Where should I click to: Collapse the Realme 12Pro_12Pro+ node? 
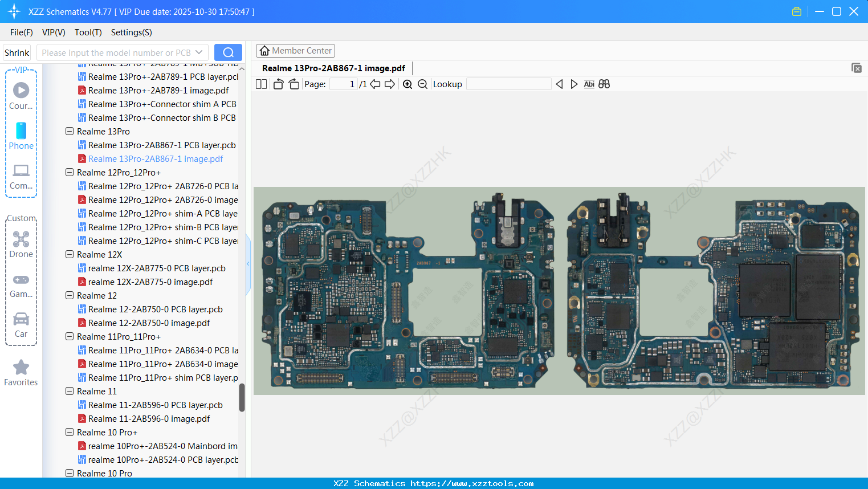click(x=70, y=172)
